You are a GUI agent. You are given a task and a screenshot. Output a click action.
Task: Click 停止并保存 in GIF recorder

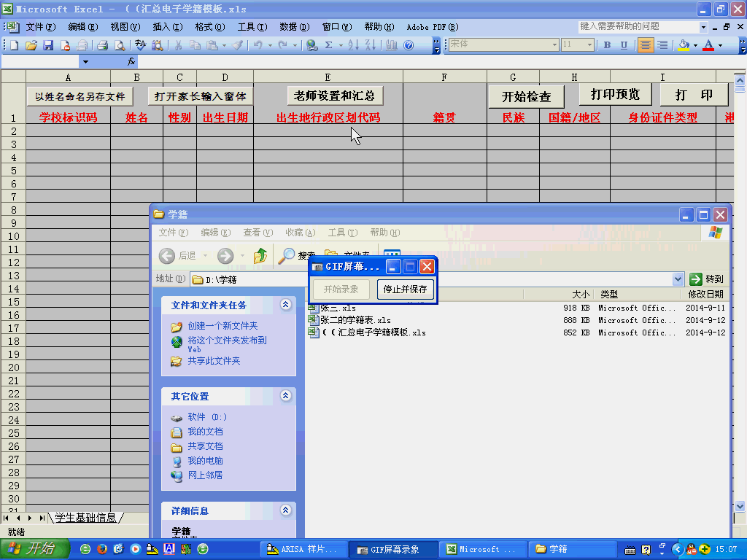point(405,289)
